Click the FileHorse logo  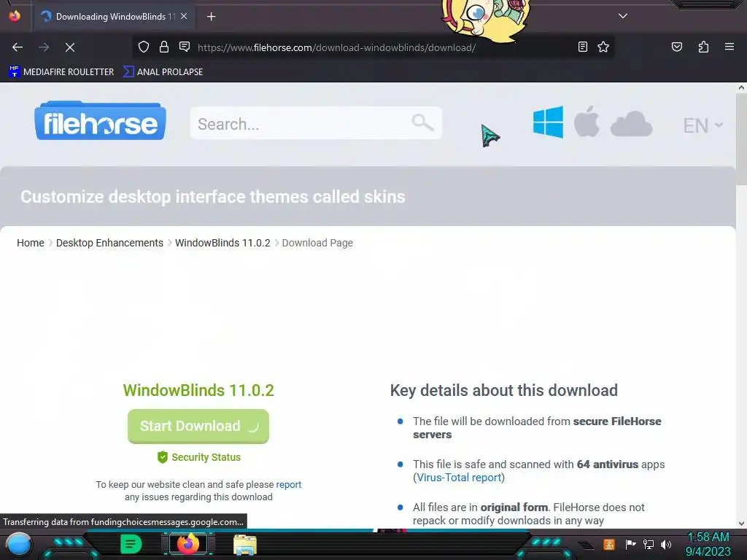100,120
